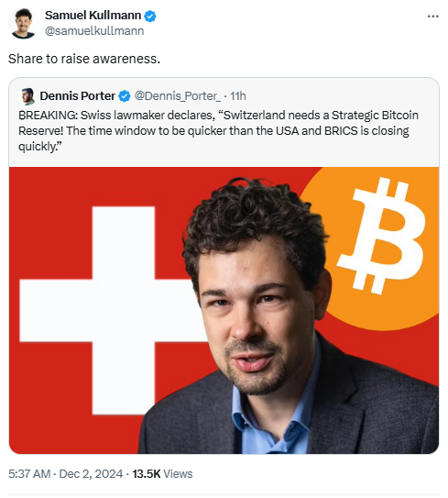The image size is (448, 498).
Task: Open the three-dot more options menu
Action: (432, 16)
